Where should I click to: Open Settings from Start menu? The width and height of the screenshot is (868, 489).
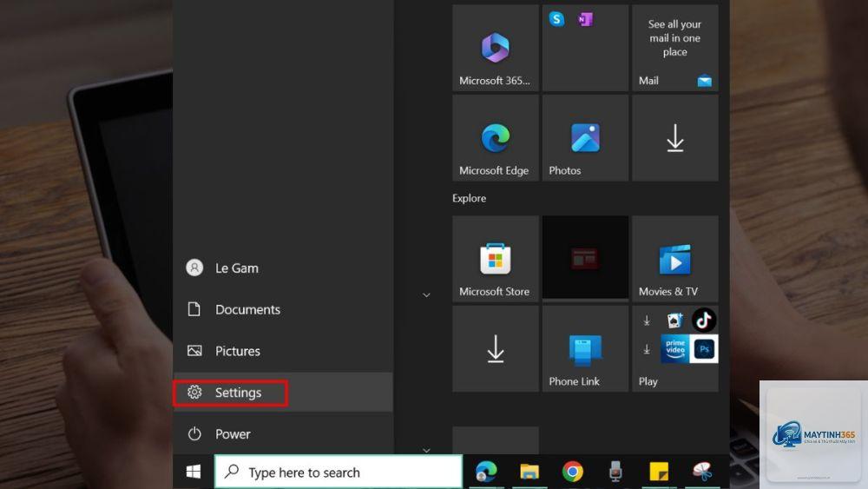point(283,393)
